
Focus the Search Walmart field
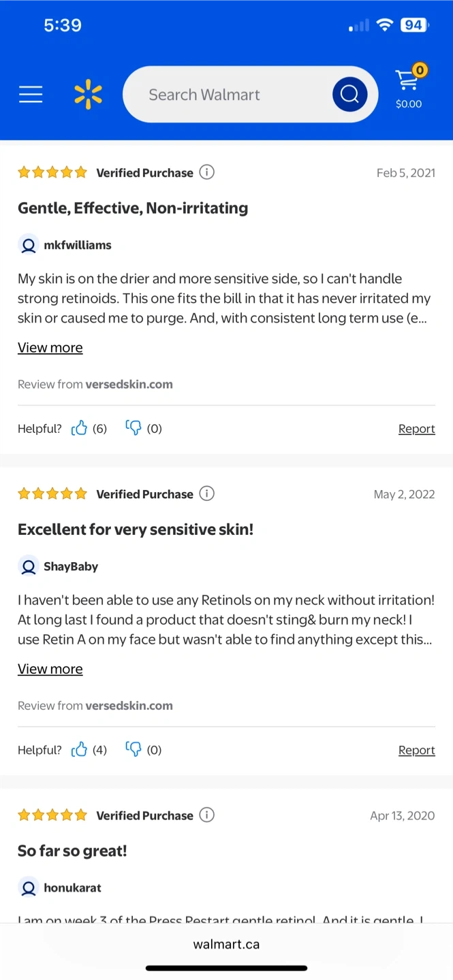pos(232,95)
